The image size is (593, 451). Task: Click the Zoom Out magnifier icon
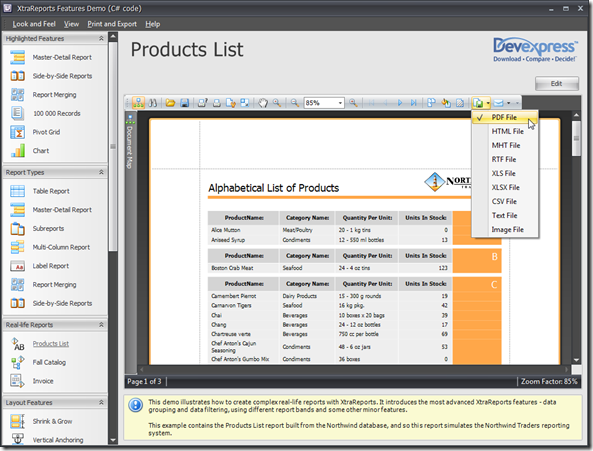click(x=295, y=103)
